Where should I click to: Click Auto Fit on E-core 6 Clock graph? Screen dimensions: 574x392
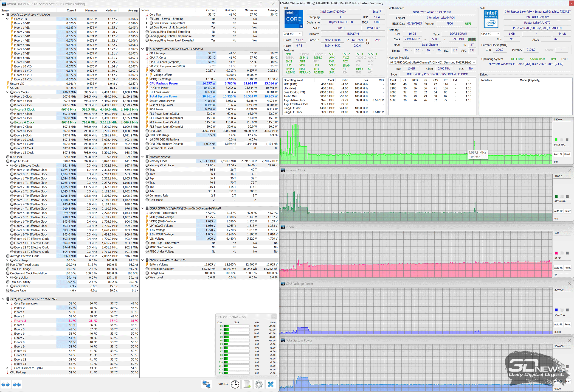[558, 211]
